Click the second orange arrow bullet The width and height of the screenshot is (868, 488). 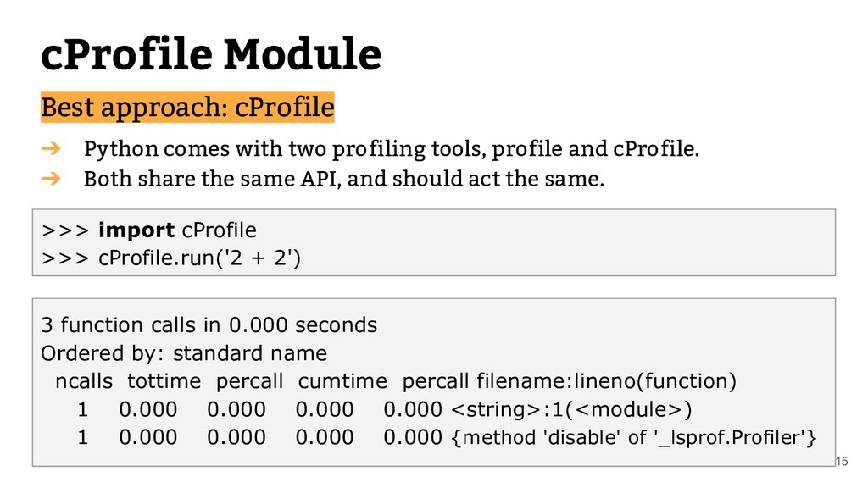tap(51, 178)
